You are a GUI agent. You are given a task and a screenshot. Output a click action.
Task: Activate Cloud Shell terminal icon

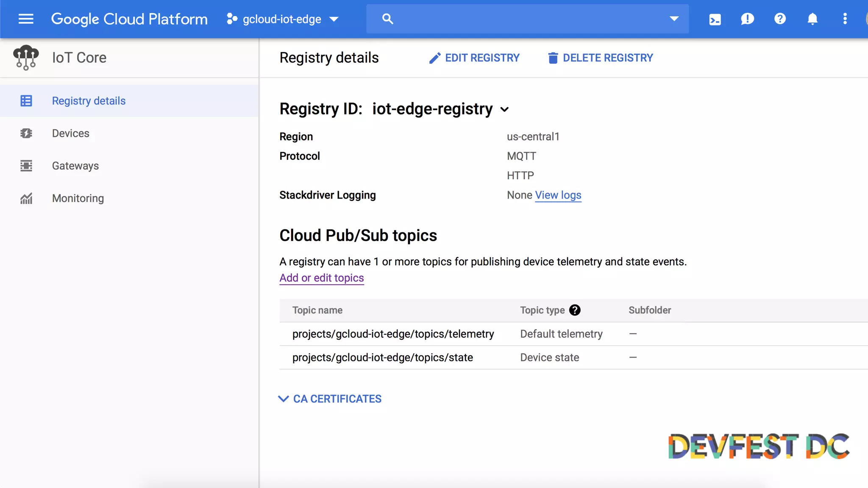(x=715, y=19)
